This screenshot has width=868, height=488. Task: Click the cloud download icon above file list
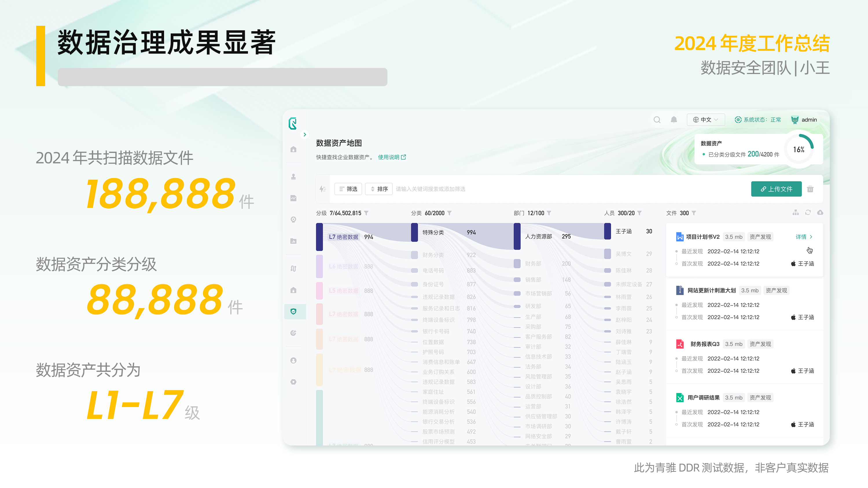click(820, 212)
